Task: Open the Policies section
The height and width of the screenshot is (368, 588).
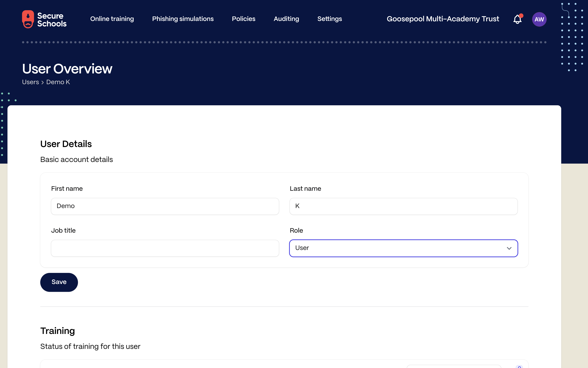Action: coord(244,19)
